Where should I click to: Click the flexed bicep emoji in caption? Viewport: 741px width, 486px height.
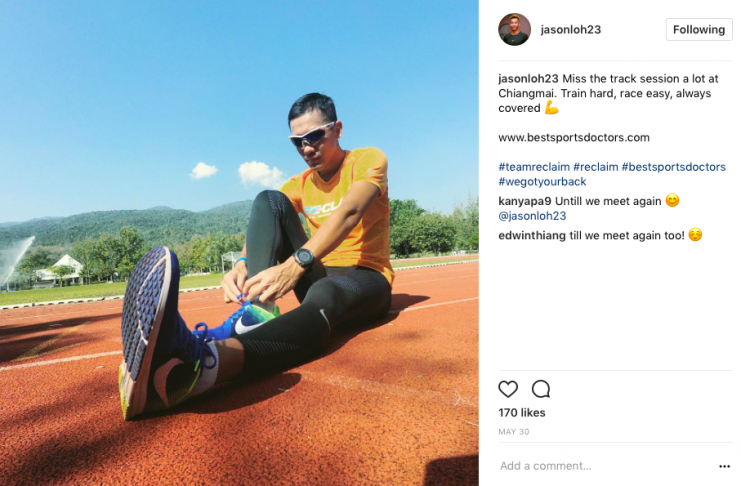point(551,107)
